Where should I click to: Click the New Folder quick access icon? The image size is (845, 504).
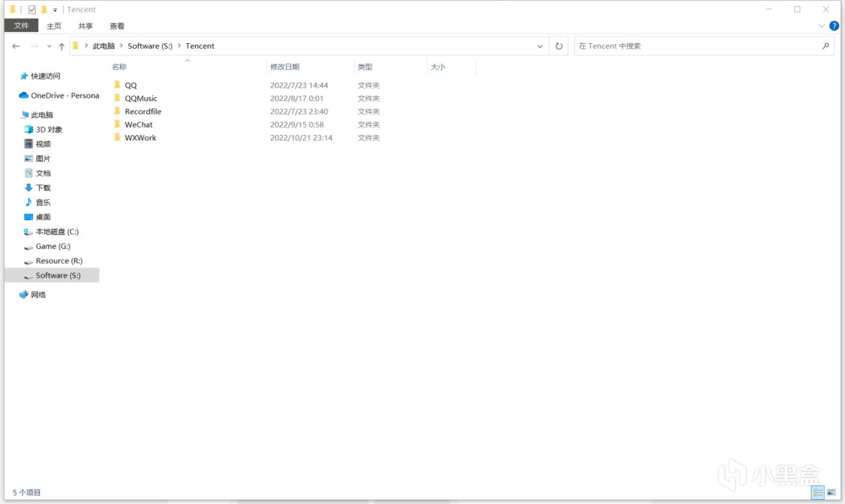coord(44,10)
